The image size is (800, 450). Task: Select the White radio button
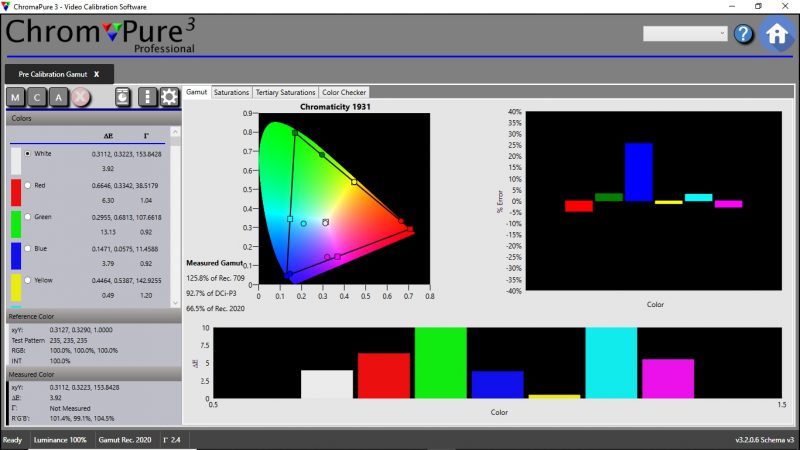click(28, 154)
